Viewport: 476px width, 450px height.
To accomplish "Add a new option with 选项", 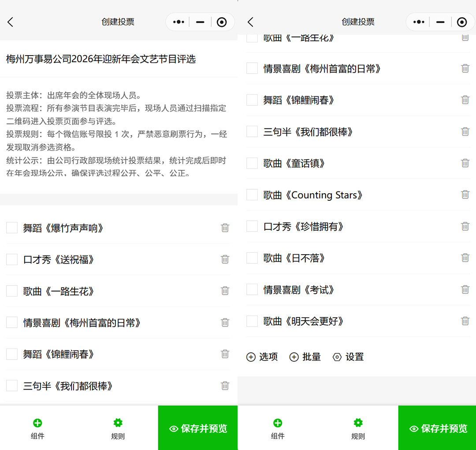I will pos(262,357).
